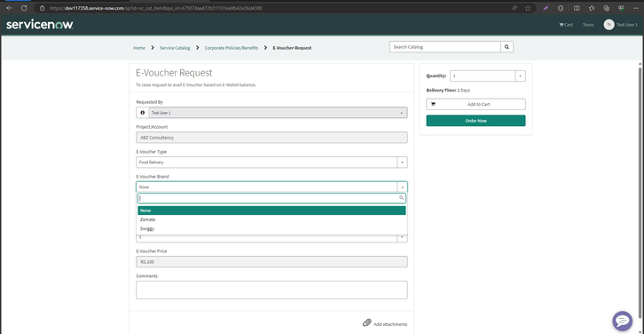This screenshot has height=334, width=644.
Task: Click the E-Voucher Brand filter input
Action: (x=271, y=198)
